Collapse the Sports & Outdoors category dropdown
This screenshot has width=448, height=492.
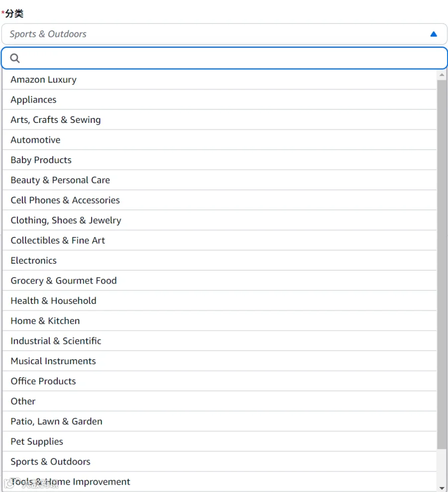coord(224,34)
